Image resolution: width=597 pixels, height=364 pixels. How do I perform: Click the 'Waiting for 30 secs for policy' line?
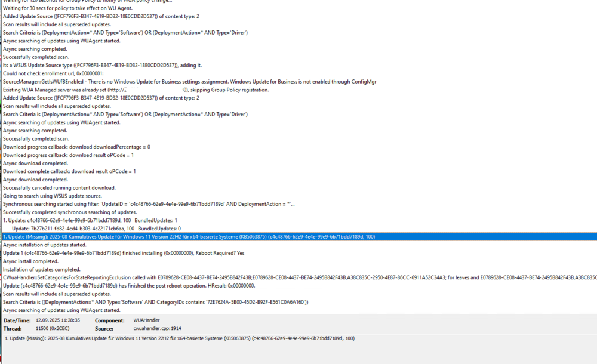tap(68, 8)
